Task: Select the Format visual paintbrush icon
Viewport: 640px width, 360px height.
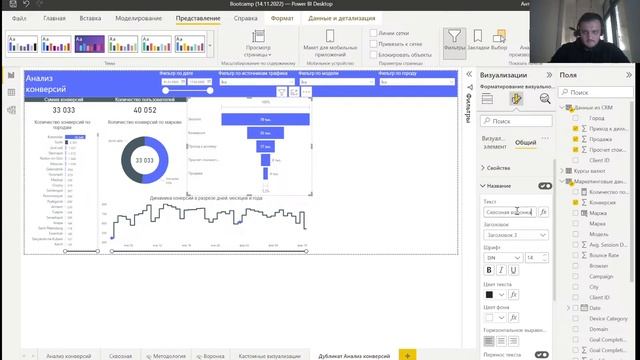Action: [516, 99]
